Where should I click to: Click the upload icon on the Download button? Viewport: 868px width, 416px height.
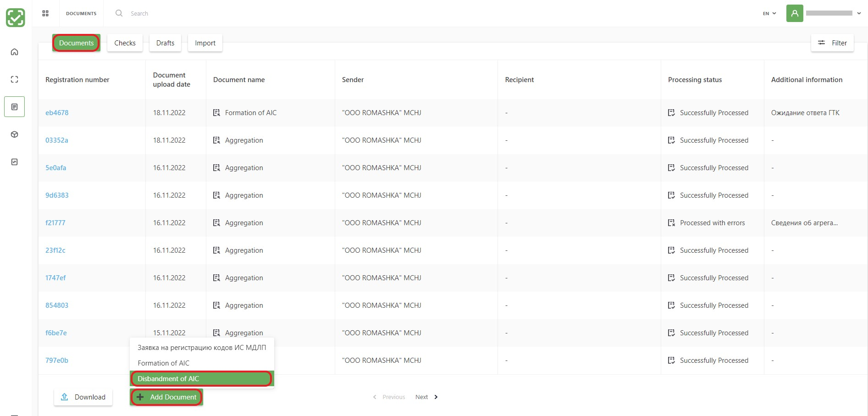click(65, 397)
